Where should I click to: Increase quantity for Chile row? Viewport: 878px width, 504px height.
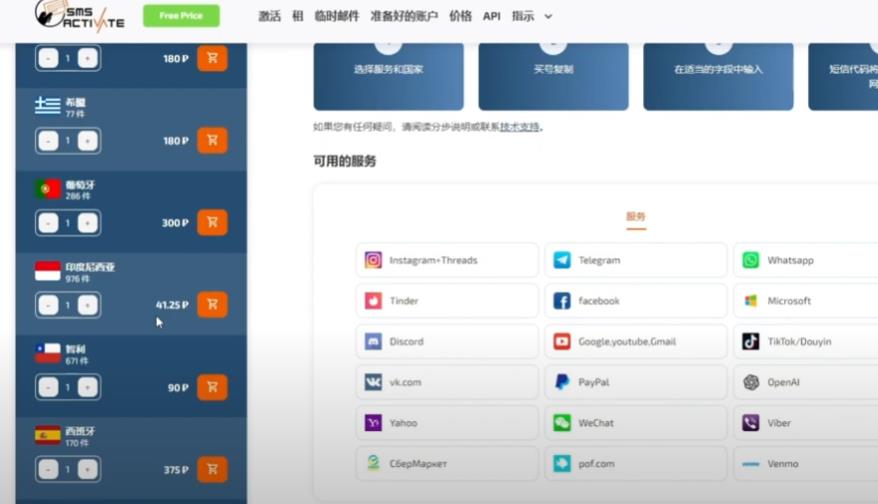pyautogui.click(x=87, y=388)
